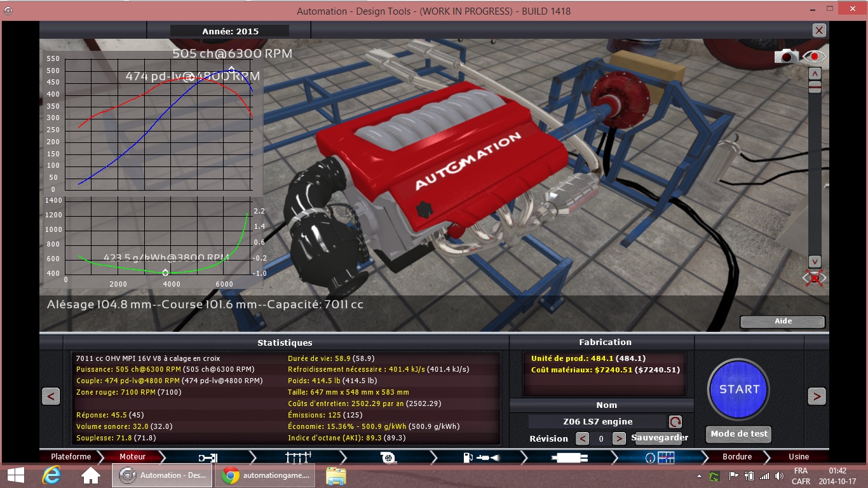Switch to Chrome automationgame window
The image size is (868, 488).
coord(265,475)
